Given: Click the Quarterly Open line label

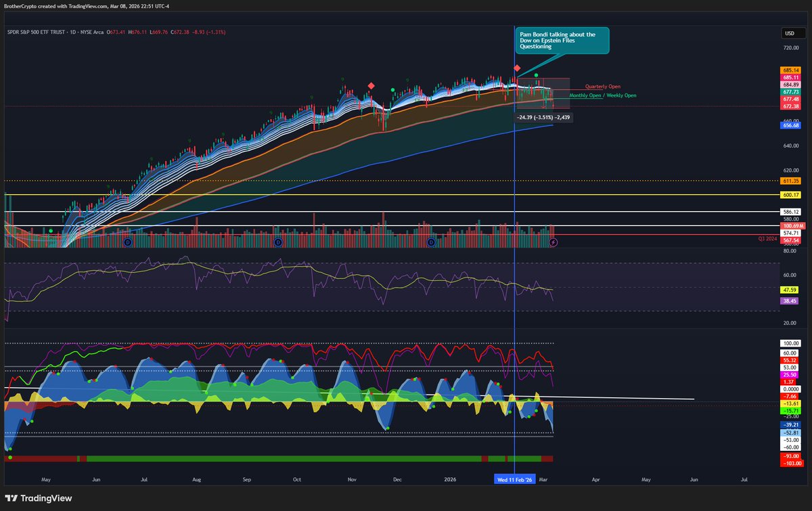Looking at the screenshot, I should [x=603, y=87].
